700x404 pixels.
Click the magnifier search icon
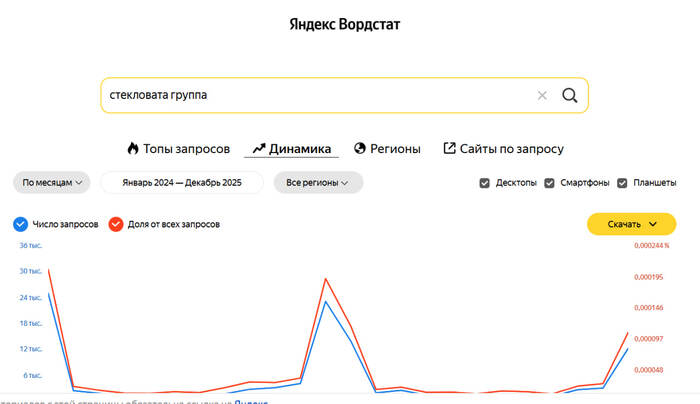pyautogui.click(x=570, y=96)
